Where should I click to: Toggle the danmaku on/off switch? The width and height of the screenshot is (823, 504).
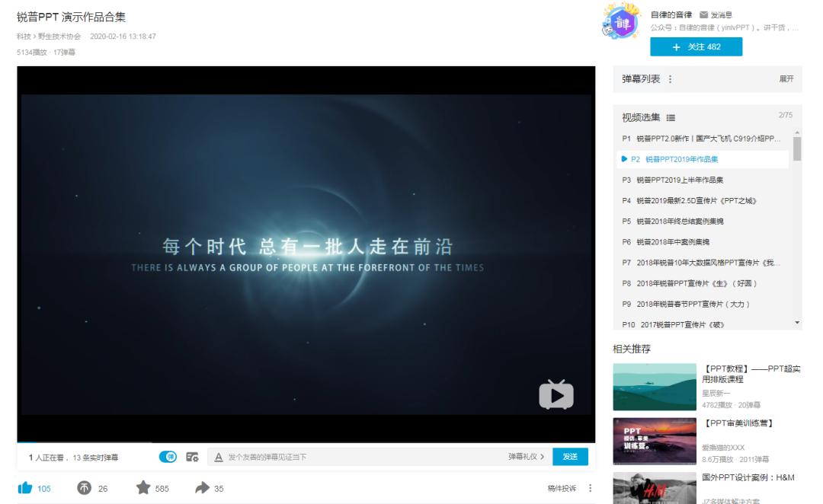(168, 456)
